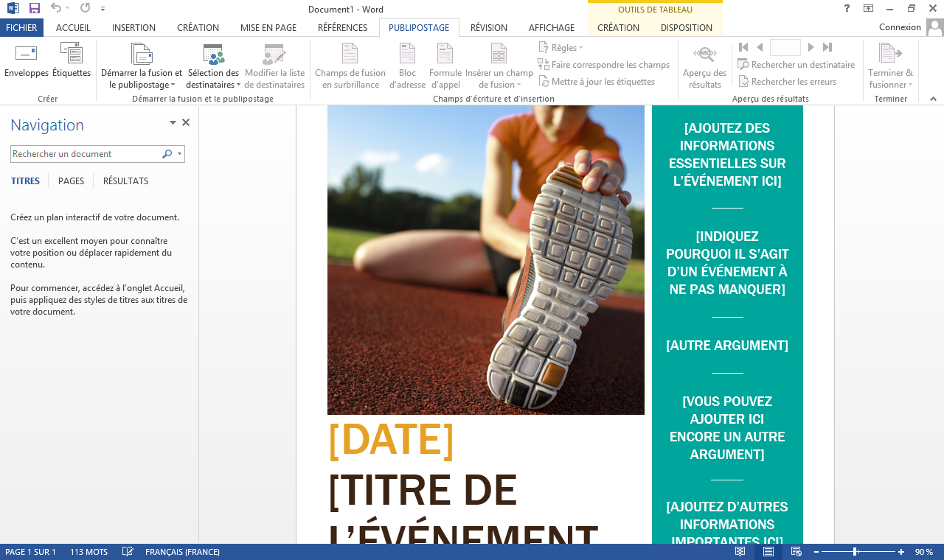Screen dimensions: 944x560
Task: Toggle Champs de fusion en surbrillance
Action: (350, 66)
